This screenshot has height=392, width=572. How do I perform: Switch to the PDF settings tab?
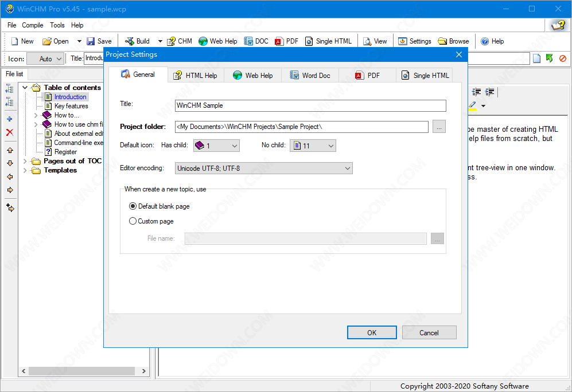(367, 76)
